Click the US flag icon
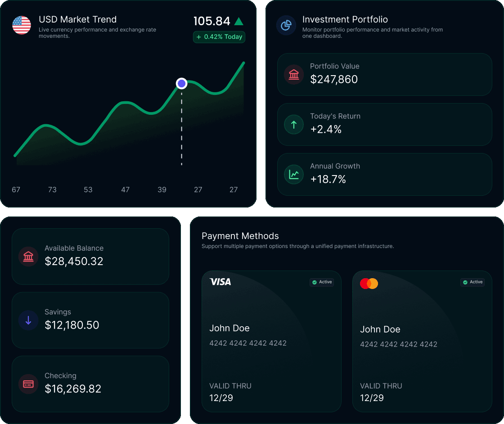Screen dimensions: 504x424 (x=22, y=25)
